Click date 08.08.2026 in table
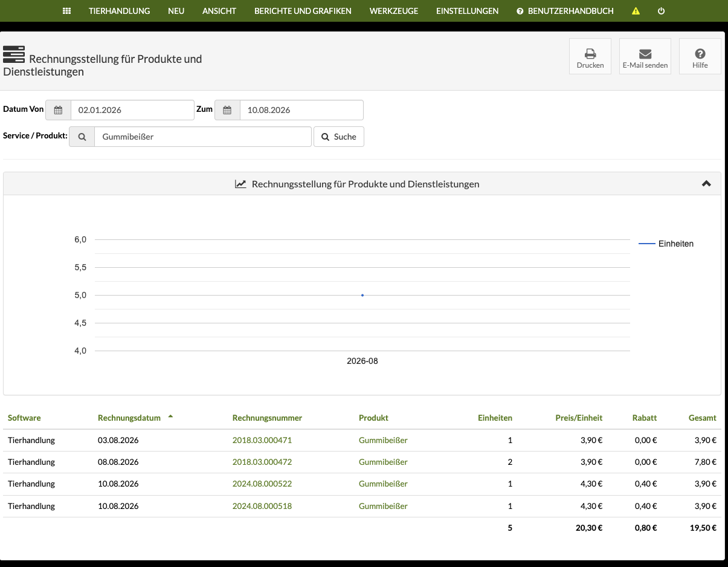Screen dimensions: 728x567 [118, 462]
